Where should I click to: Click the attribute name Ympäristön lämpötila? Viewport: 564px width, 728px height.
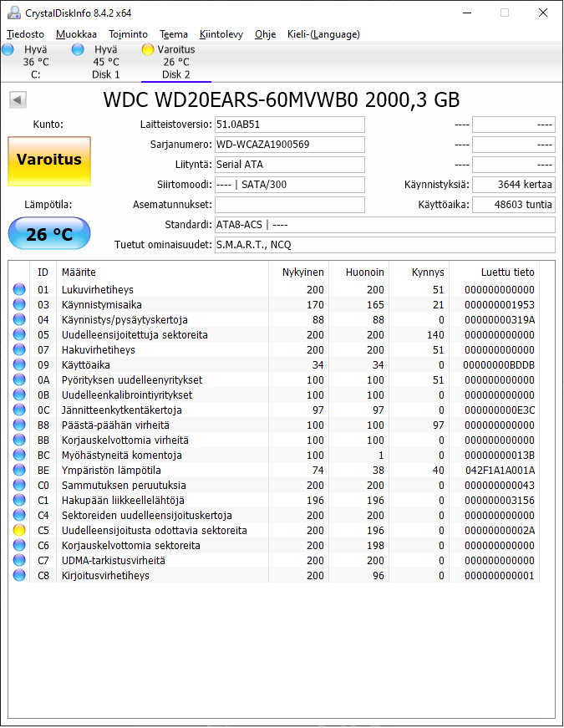111,471
